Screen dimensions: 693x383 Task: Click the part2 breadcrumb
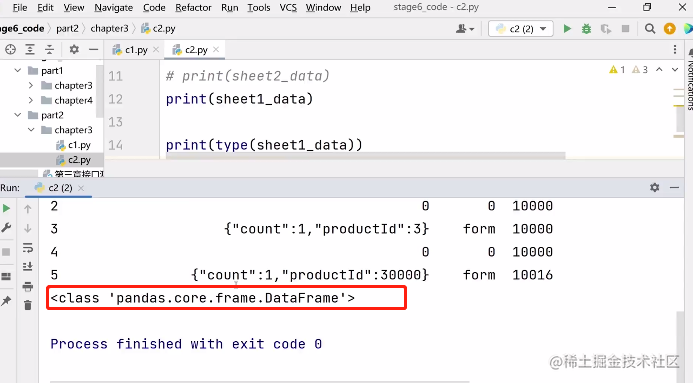[67, 28]
